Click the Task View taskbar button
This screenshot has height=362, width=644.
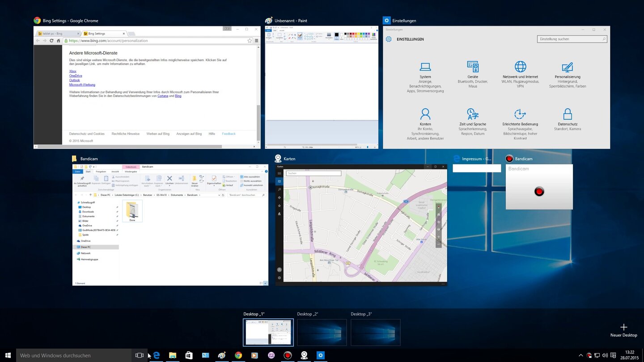tap(139, 355)
